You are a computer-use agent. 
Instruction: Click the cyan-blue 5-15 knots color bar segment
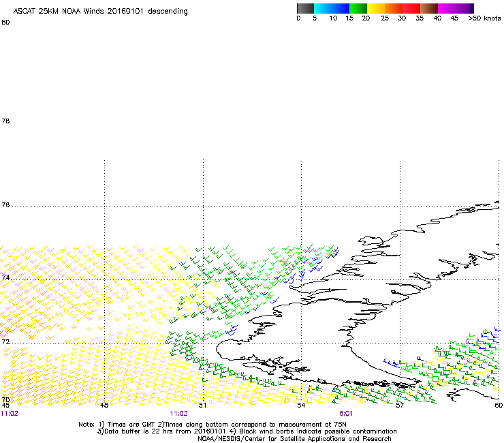tap(332, 8)
